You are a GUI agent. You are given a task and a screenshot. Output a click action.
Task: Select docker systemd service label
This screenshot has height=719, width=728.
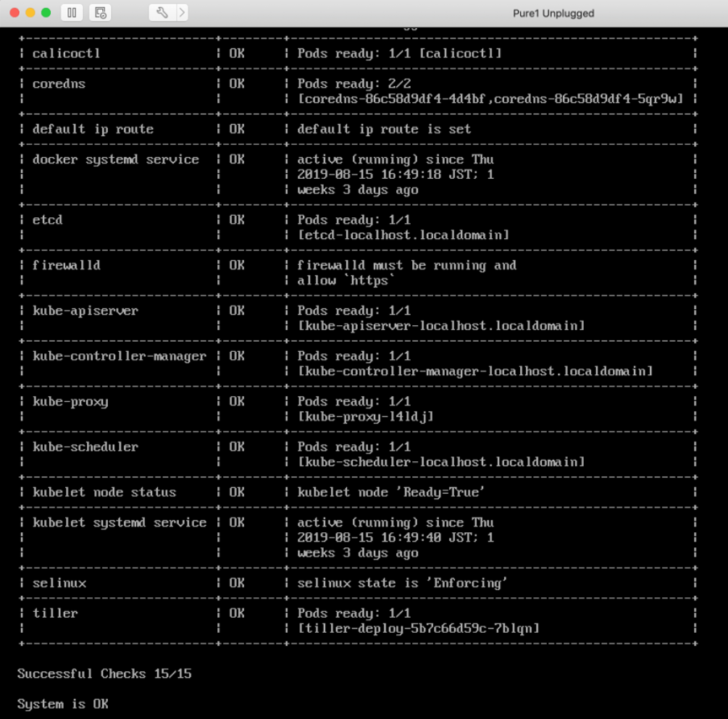pyautogui.click(x=116, y=159)
